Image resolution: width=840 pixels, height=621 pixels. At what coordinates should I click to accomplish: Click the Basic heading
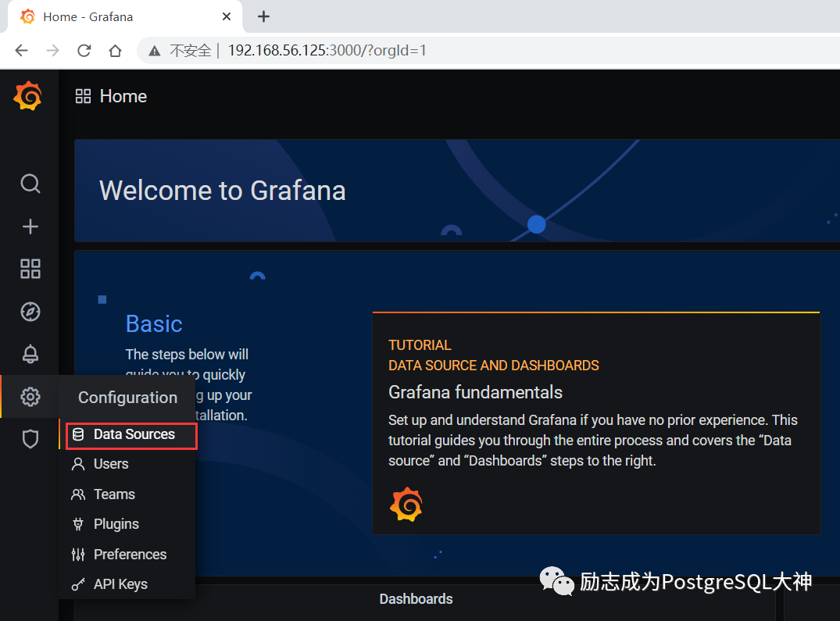[154, 324]
